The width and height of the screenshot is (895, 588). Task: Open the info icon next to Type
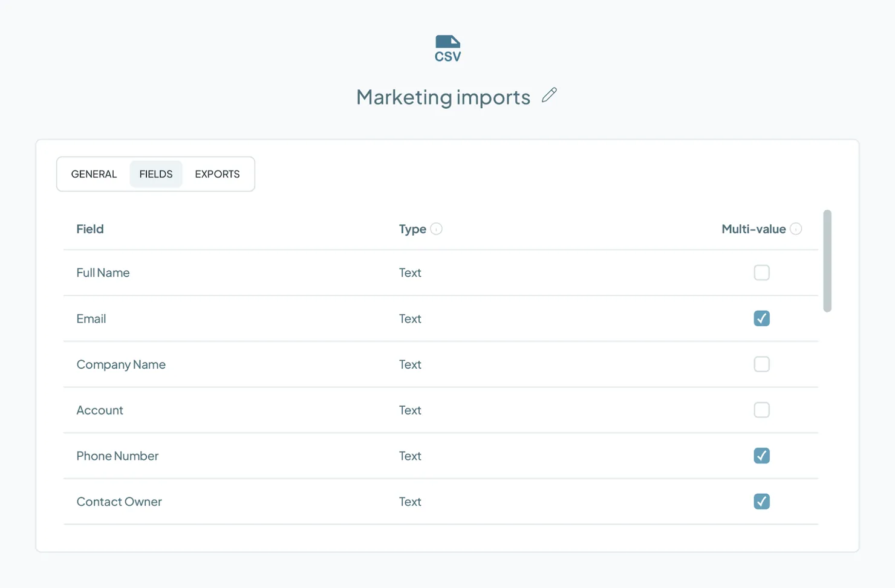pos(436,229)
